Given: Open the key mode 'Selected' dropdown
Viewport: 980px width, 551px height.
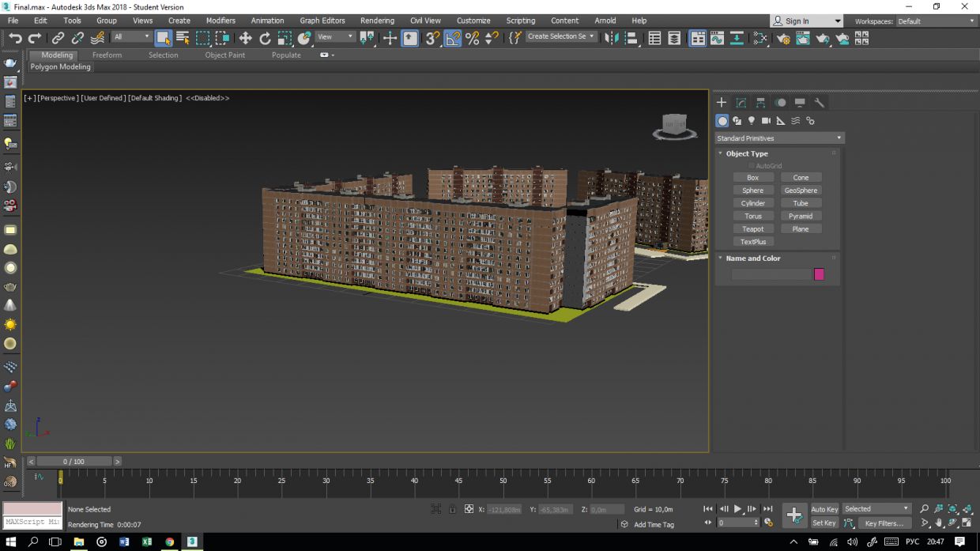Looking at the screenshot, I should pyautogui.click(x=876, y=509).
